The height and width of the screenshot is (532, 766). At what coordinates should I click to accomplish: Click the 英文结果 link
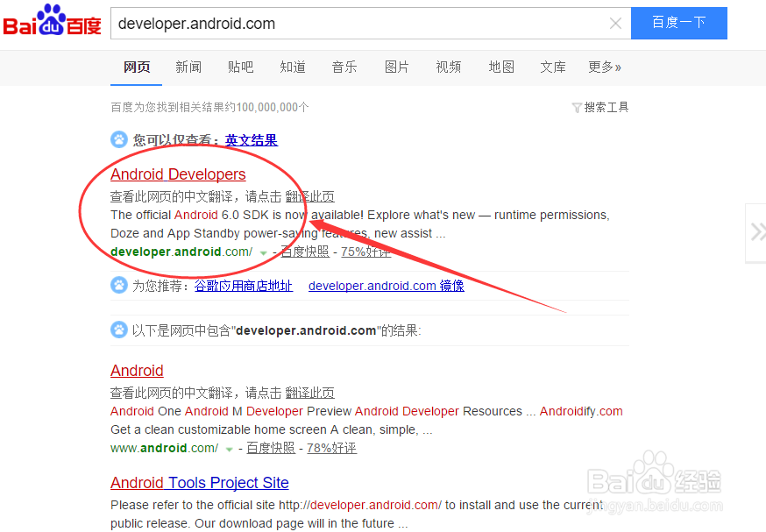click(x=252, y=140)
